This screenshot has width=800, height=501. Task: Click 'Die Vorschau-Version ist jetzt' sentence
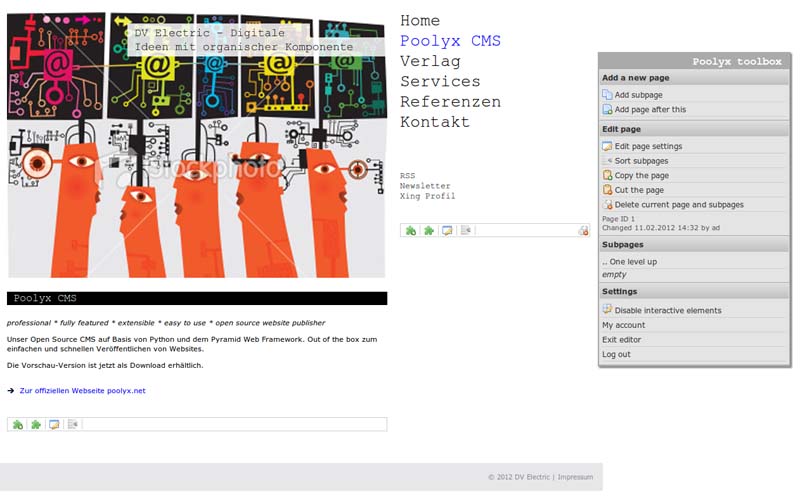click(x=105, y=365)
